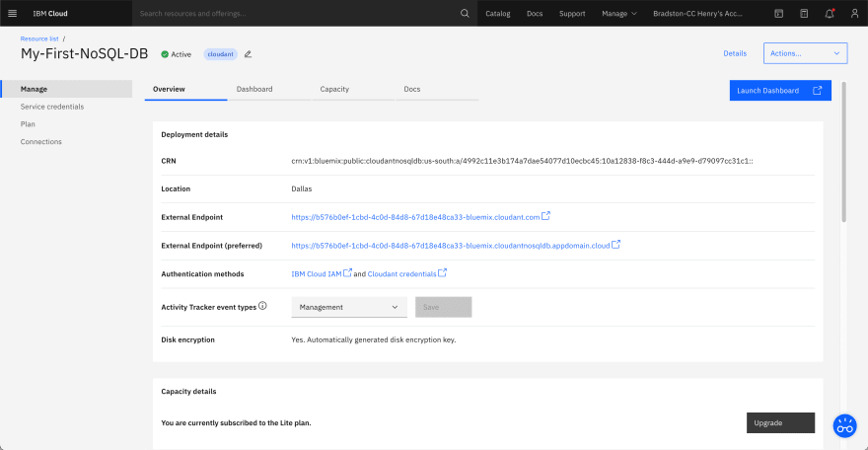Open the floating help assistant glasses icon
The image size is (868, 450).
(x=844, y=425)
